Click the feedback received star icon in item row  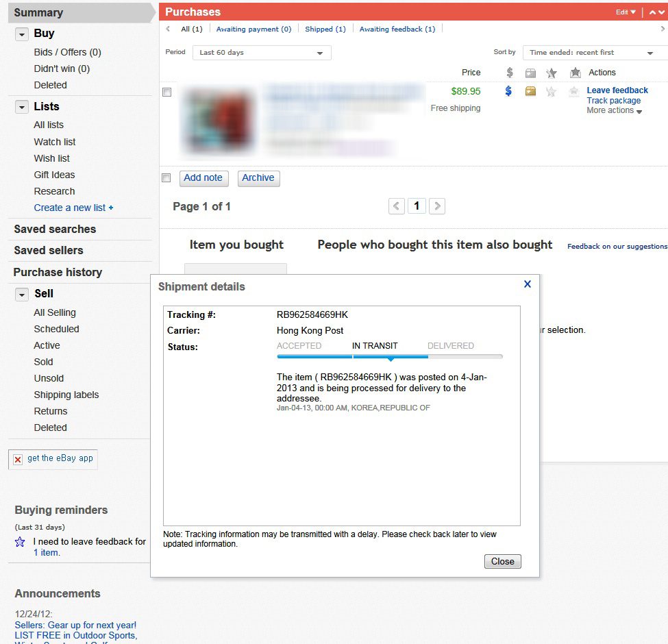click(574, 91)
